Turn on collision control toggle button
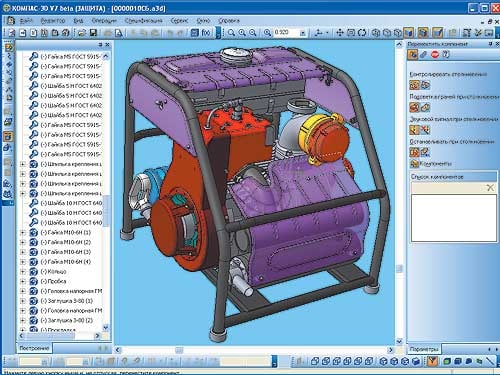The width and height of the screenshot is (500, 375). pos(414,85)
